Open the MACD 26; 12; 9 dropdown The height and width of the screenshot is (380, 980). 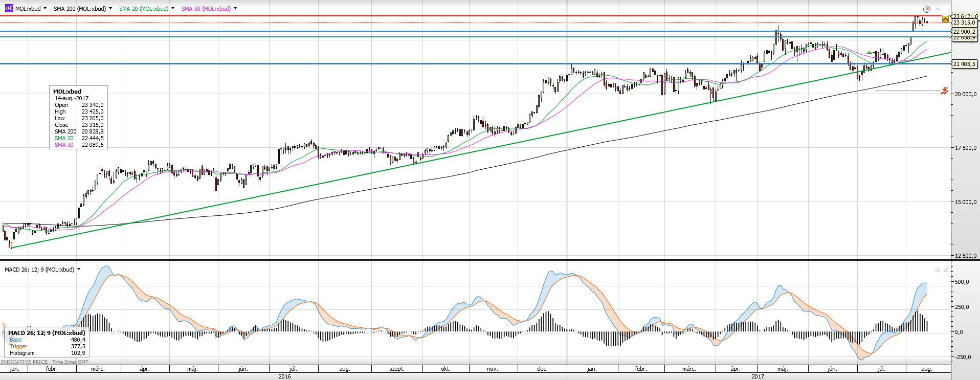pos(79,269)
